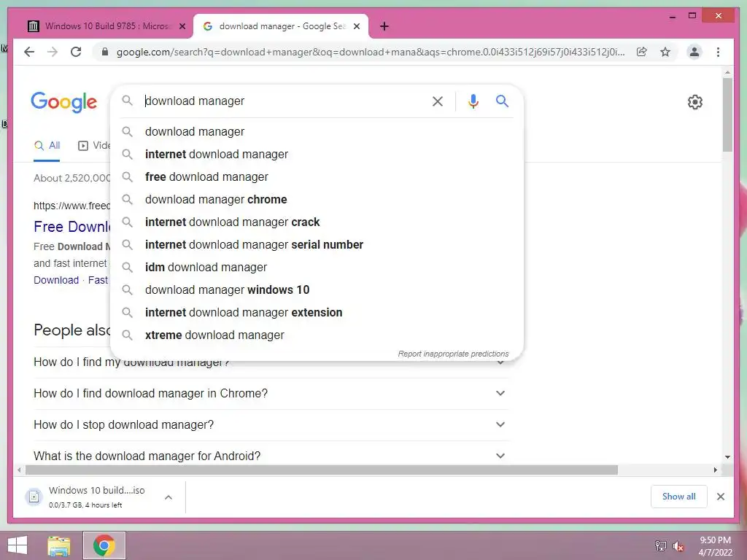The height and width of the screenshot is (560, 747).
Task: Open a new tab
Action: (x=384, y=26)
